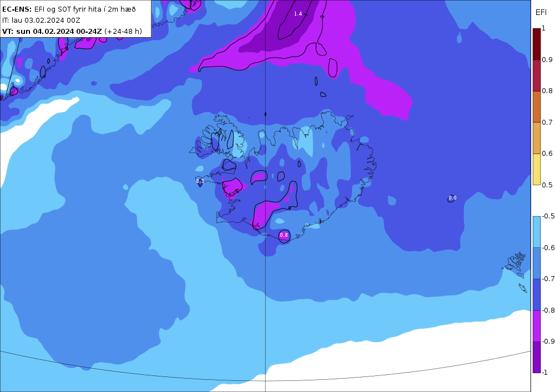Click the legend tick label '-0.7'
The image size is (555, 392).
548,278
